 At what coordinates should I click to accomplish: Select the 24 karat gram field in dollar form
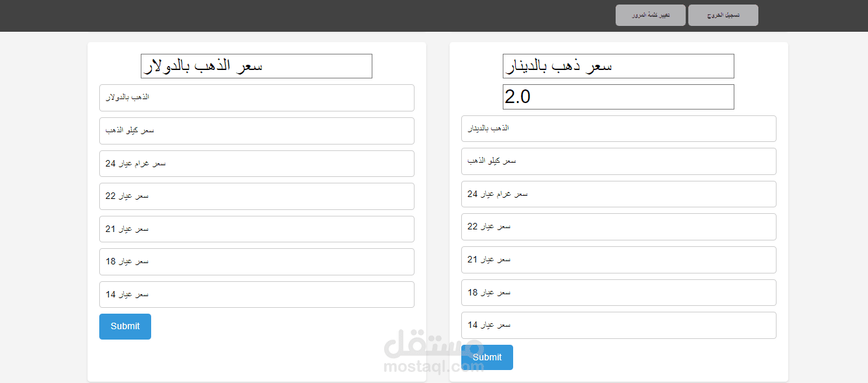(256, 163)
